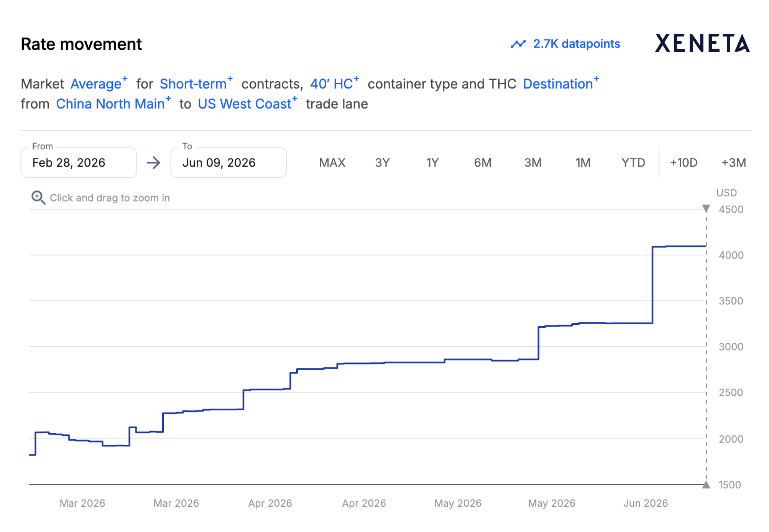Select the 6M time range
The height and width of the screenshot is (532, 769).
483,162
